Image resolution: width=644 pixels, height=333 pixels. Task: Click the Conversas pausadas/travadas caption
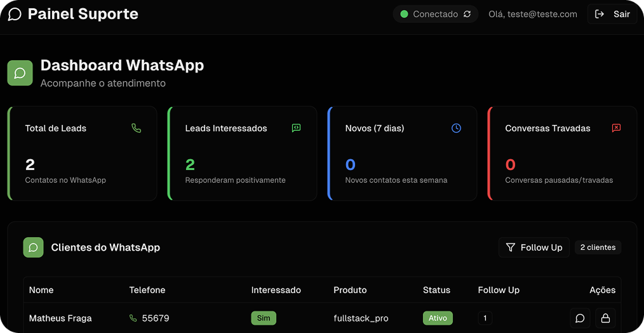coord(559,180)
